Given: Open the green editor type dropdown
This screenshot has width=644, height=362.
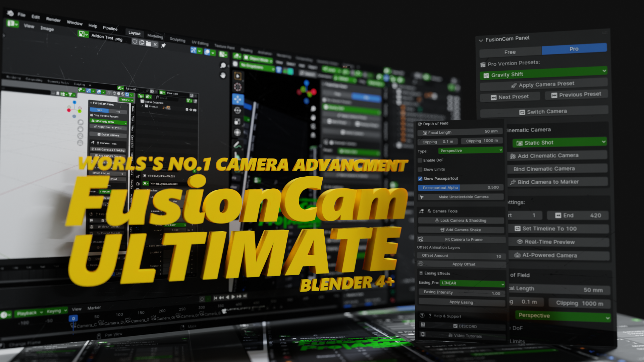Looking at the screenshot, I should coord(13,23).
